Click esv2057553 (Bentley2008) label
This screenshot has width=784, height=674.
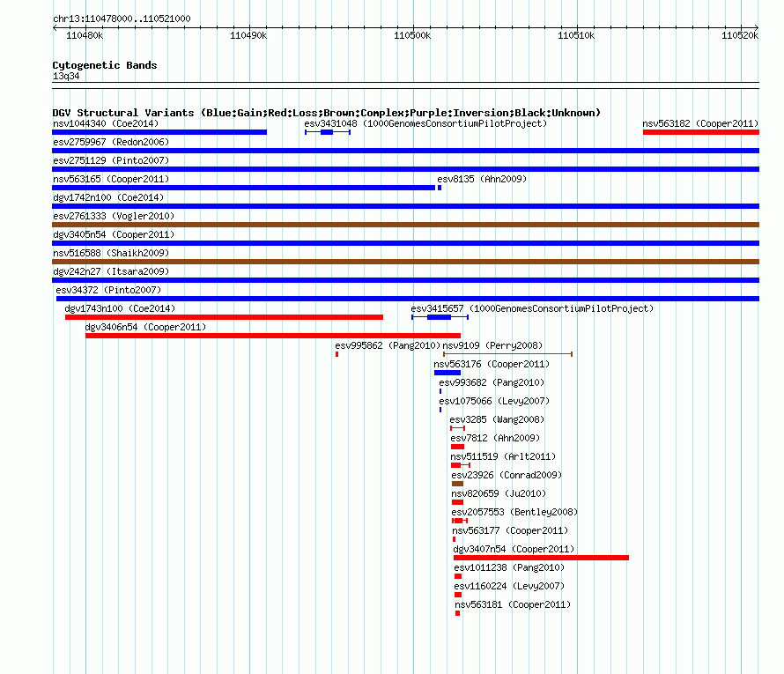[514, 512]
